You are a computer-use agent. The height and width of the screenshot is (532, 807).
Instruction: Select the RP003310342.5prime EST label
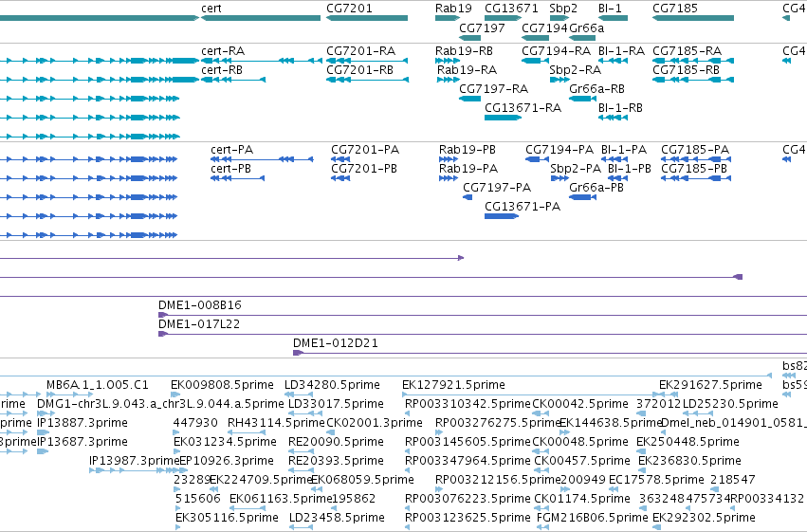point(468,404)
